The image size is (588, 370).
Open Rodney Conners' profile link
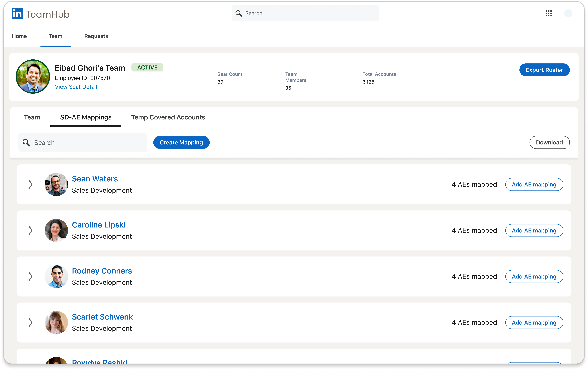pos(102,271)
